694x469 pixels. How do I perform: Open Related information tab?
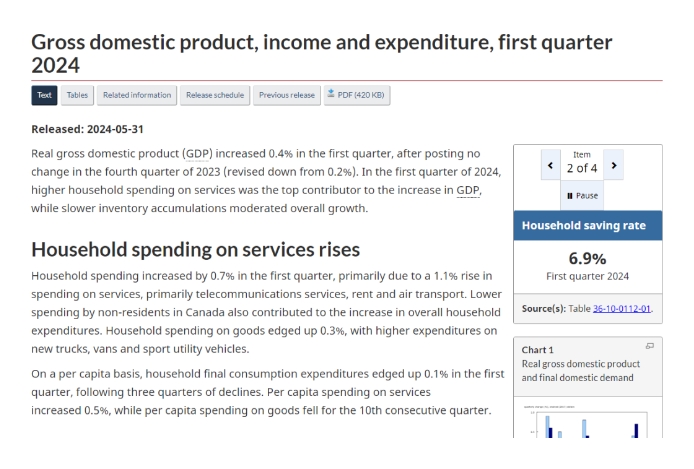tap(137, 95)
